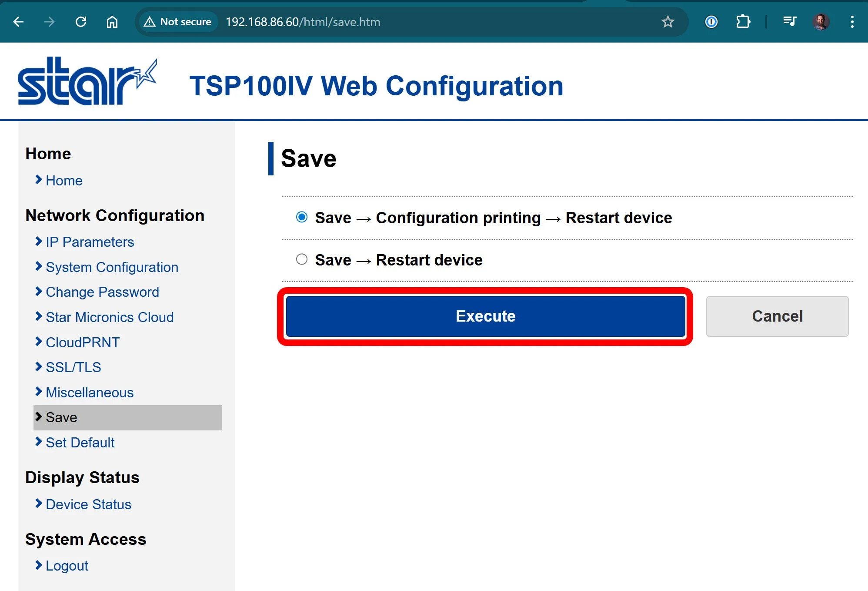868x591 pixels.
Task: Select the Save then Restart device option
Action: click(302, 259)
